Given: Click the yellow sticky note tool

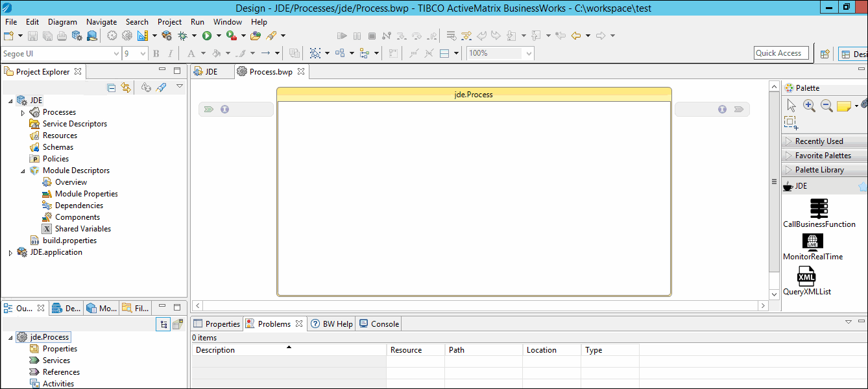Looking at the screenshot, I should [x=843, y=106].
